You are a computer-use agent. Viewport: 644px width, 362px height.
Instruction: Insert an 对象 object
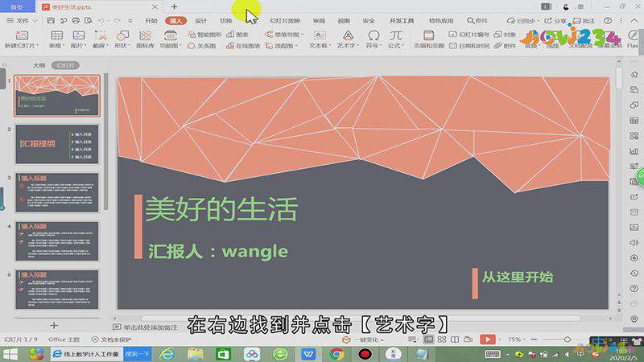(505, 35)
